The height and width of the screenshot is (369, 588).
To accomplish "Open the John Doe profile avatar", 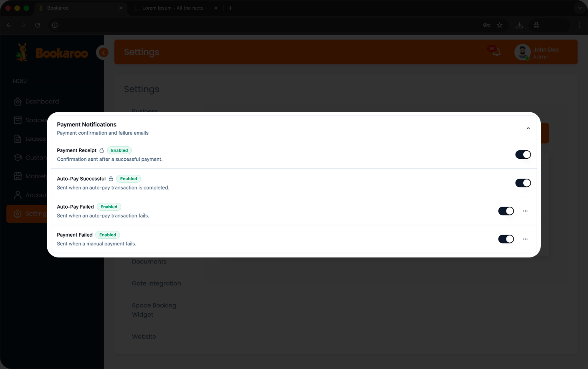I will 522,52.
